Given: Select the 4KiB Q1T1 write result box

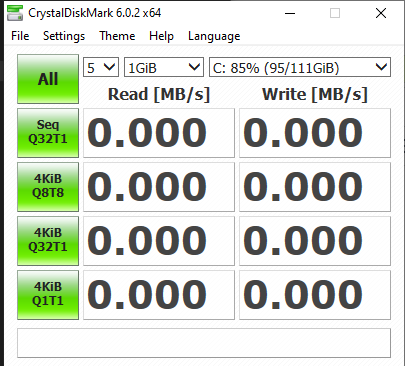Looking at the screenshot, I should (315, 295).
